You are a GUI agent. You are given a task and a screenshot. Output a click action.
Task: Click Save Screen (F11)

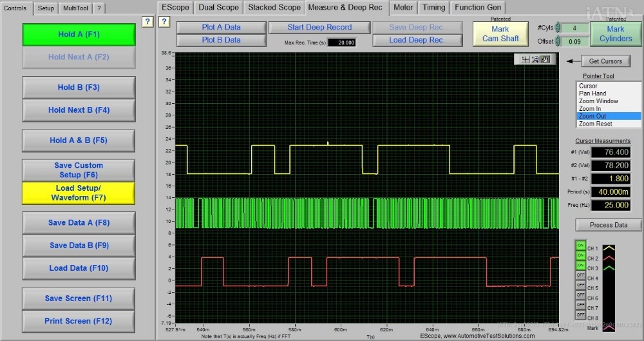tap(79, 298)
